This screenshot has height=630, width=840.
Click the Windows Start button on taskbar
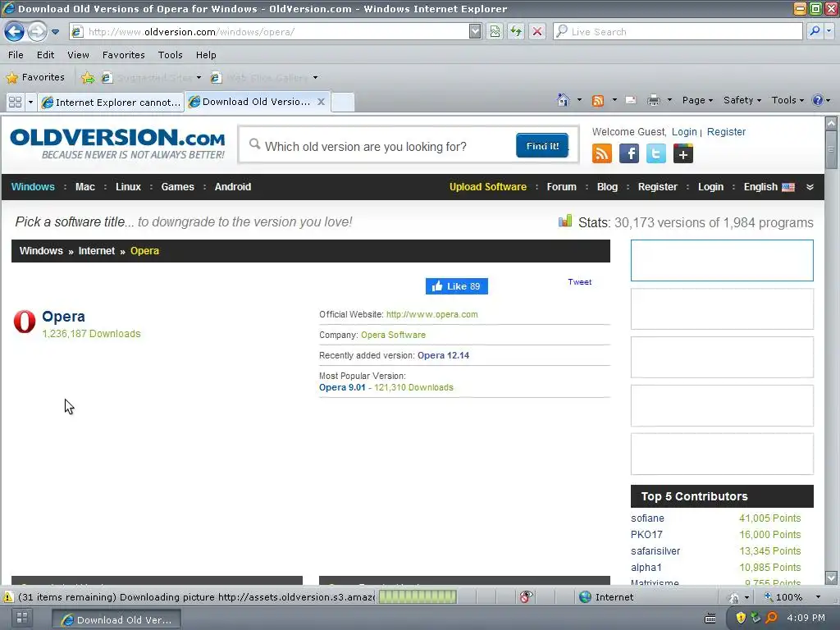tap(22, 618)
